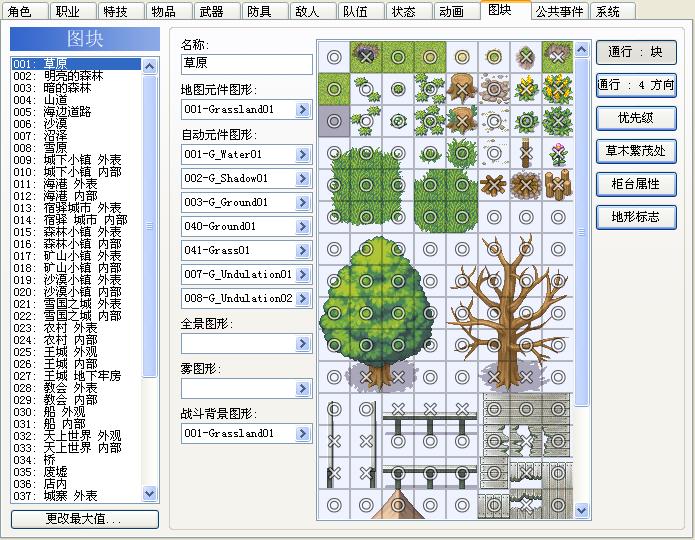695x540 pixels.
Task: Click the 通行：块 button
Action: 636,52
